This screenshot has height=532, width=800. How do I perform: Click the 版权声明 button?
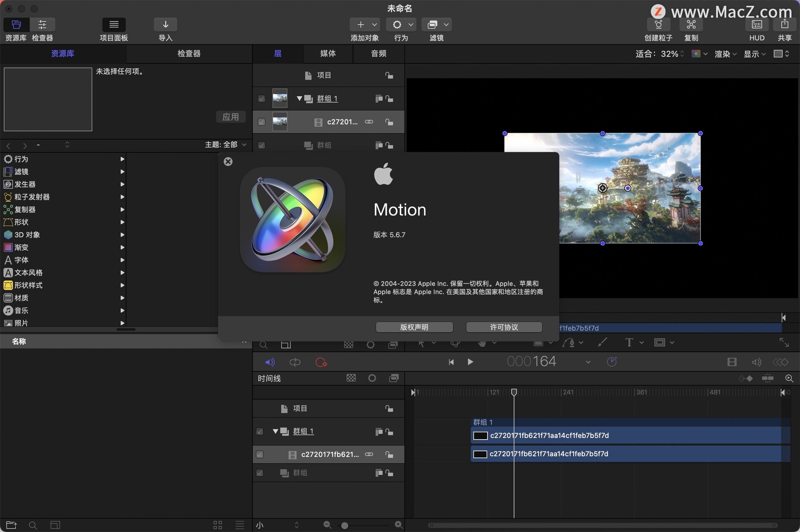[414, 327]
